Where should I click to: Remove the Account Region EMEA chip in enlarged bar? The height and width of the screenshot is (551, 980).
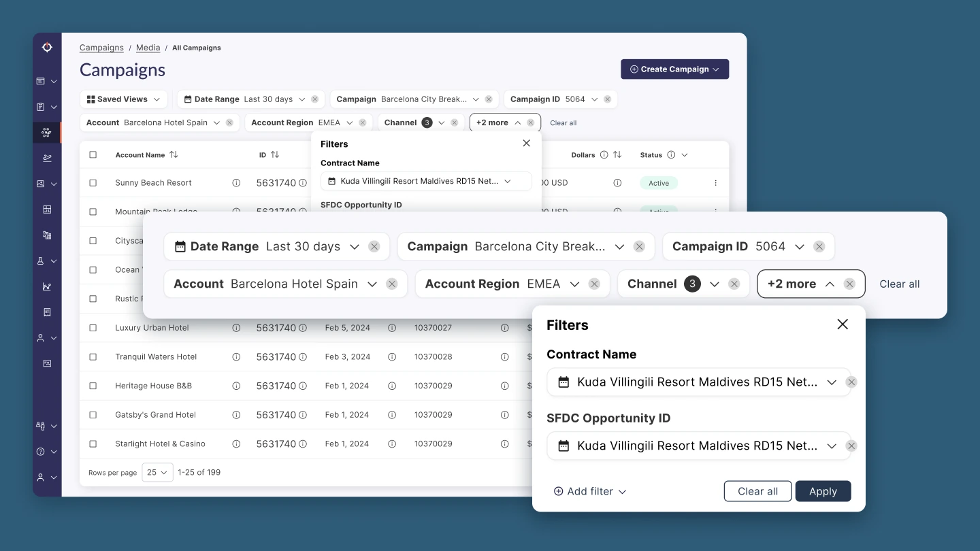click(595, 284)
